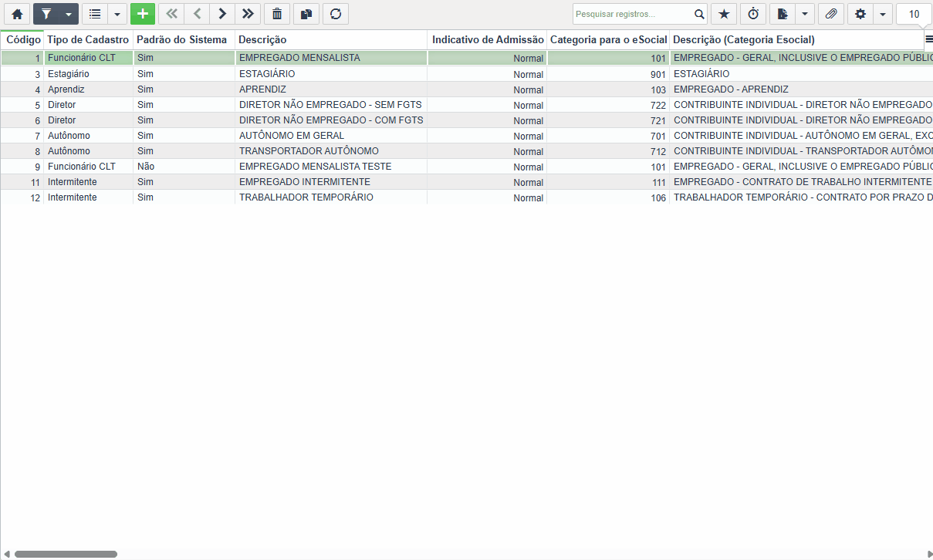933x560 pixels.
Task: Open favorites star button
Action: click(724, 14)
